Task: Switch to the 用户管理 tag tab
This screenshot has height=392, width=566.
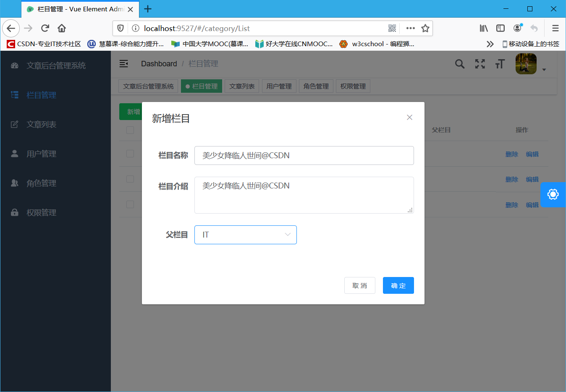Action: click(279, 86)
